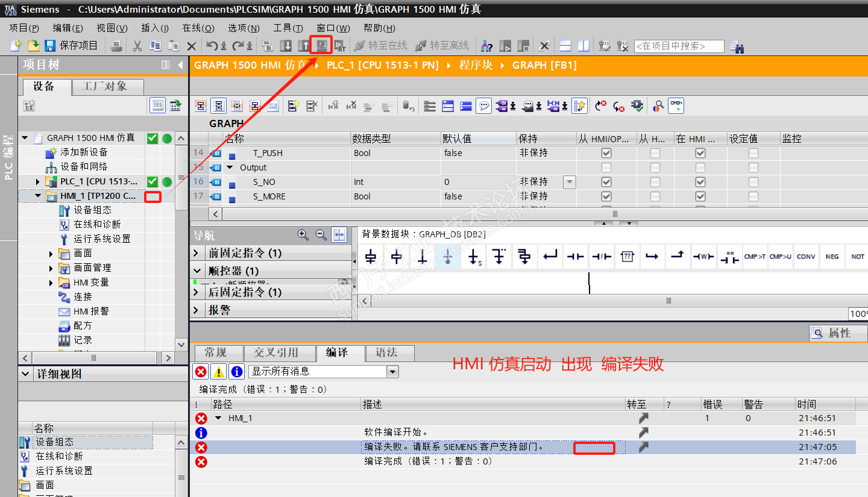This screenshot has width=868, height=497.
Task: Collapse the 顺控器 (1) navigation section
Action: point(197,271)
